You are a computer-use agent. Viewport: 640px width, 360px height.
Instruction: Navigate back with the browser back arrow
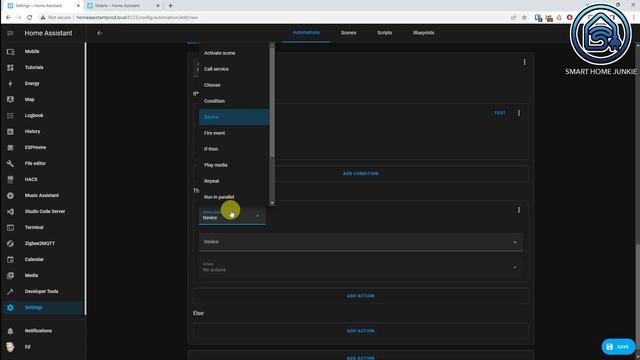pyautogui.click(x=8, y=18)
